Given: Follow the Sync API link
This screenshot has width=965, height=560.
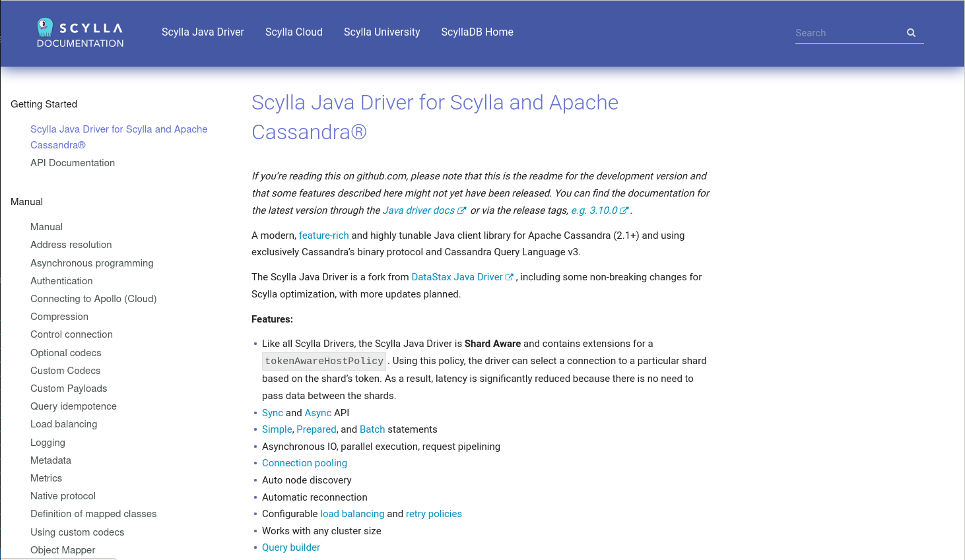Looking at the screenshot, I should pos(273,413).
